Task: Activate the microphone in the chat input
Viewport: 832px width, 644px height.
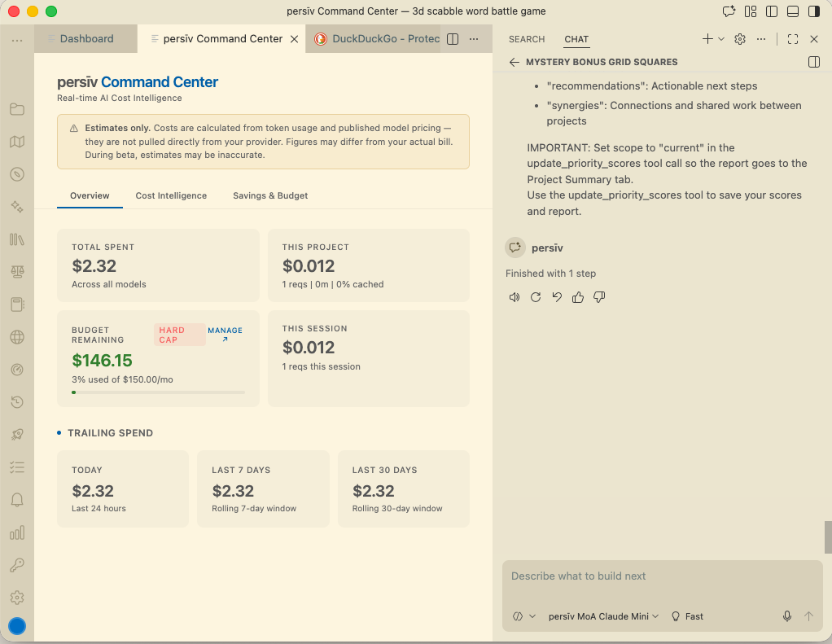Action: 786,616
